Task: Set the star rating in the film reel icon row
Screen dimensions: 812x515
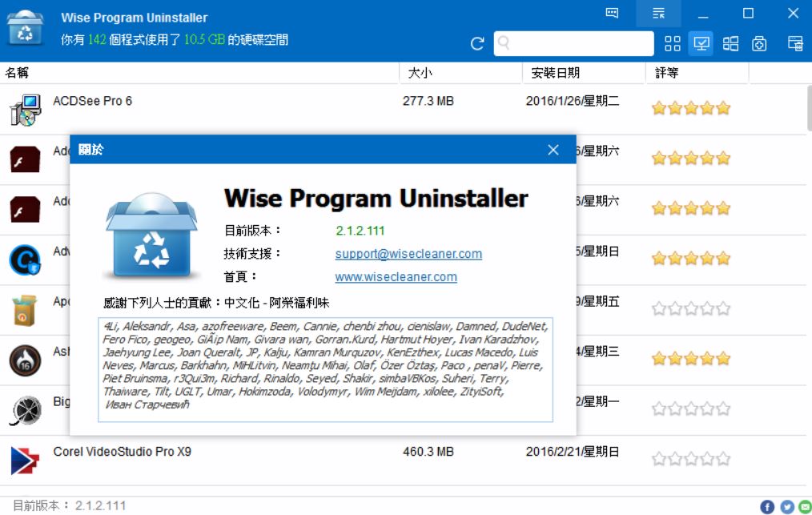Action: [691, 408]
